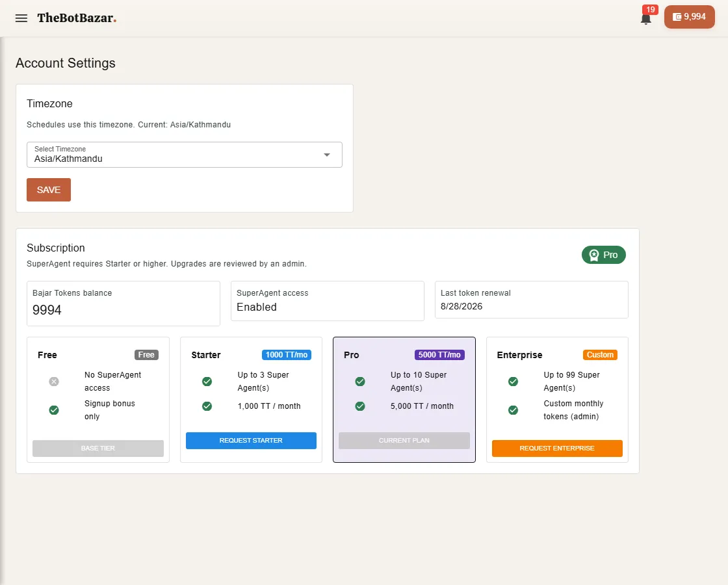728x585 pixels.
Task: Click the SuperAgent access Enabled status
Action: (257, 307)
